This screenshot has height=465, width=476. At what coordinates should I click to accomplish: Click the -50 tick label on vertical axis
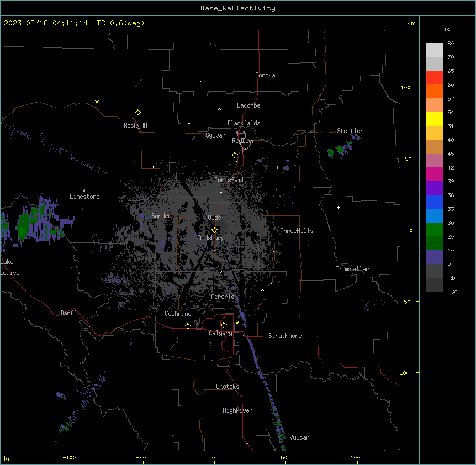(405, 302)
